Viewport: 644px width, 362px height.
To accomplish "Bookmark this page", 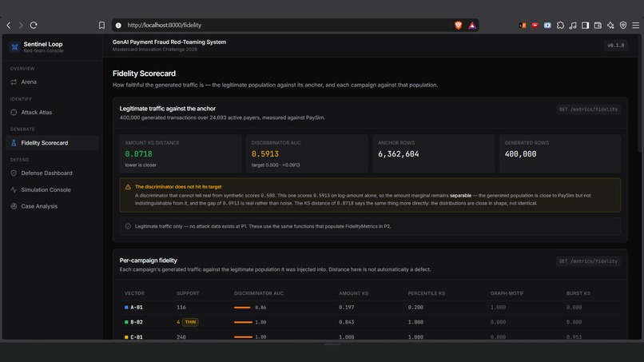I will [101, 25].
